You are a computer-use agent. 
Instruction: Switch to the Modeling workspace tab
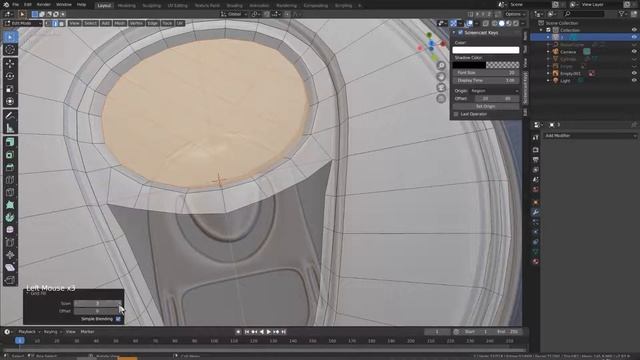coord(127,6)
